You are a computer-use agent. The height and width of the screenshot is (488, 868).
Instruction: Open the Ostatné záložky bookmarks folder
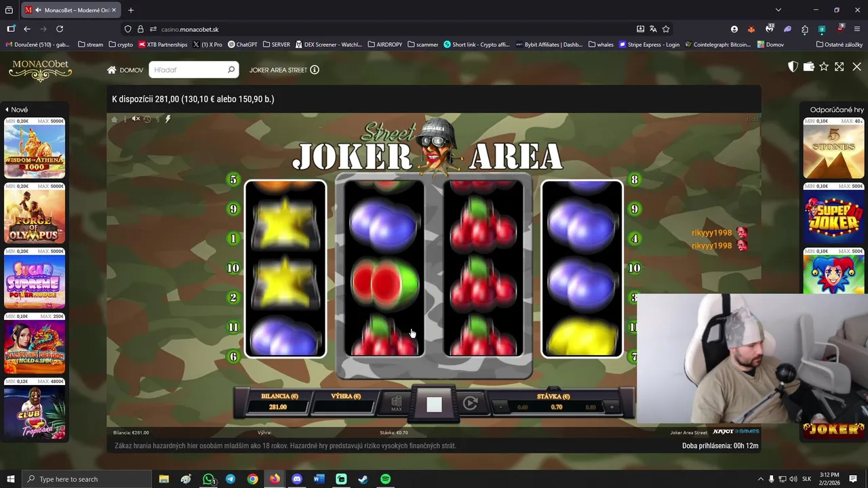click(x=840, y=45)
